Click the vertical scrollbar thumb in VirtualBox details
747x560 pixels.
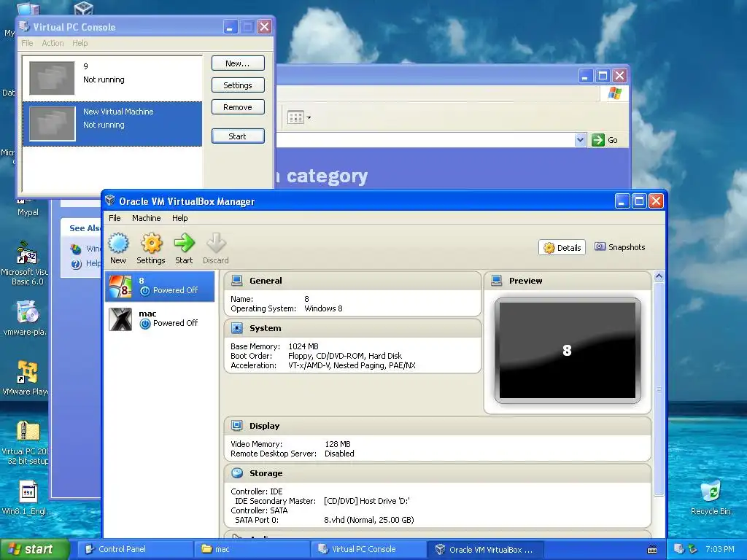coord(659,388)
